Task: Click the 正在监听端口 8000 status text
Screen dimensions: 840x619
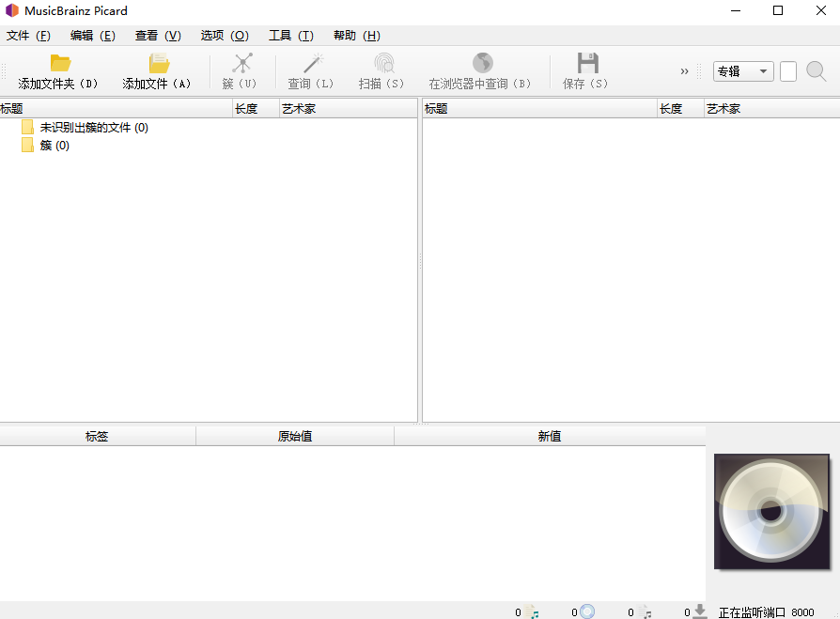Action: click(766, 612)
